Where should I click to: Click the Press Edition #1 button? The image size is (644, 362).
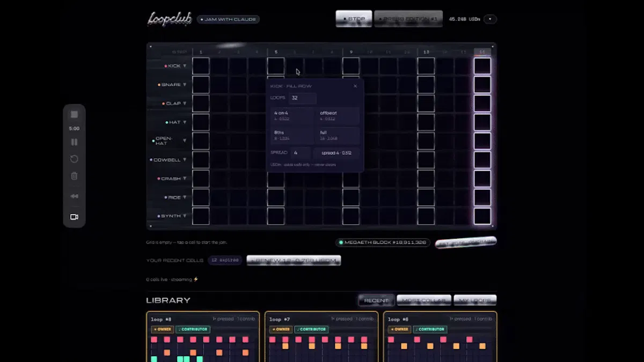coord(408,19)
